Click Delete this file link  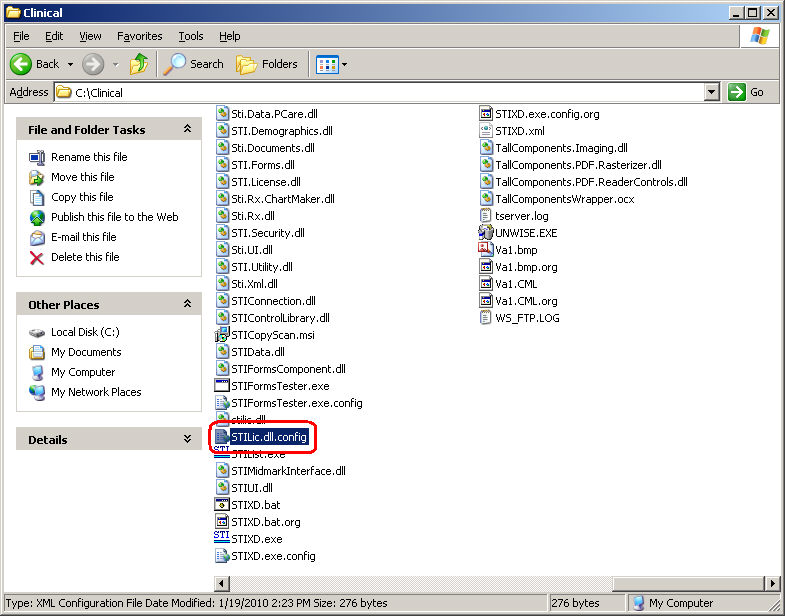click(85, 257)
